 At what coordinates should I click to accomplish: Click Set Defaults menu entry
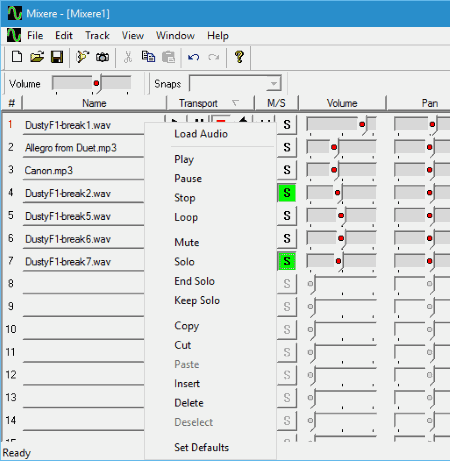(x=201, y=447)
